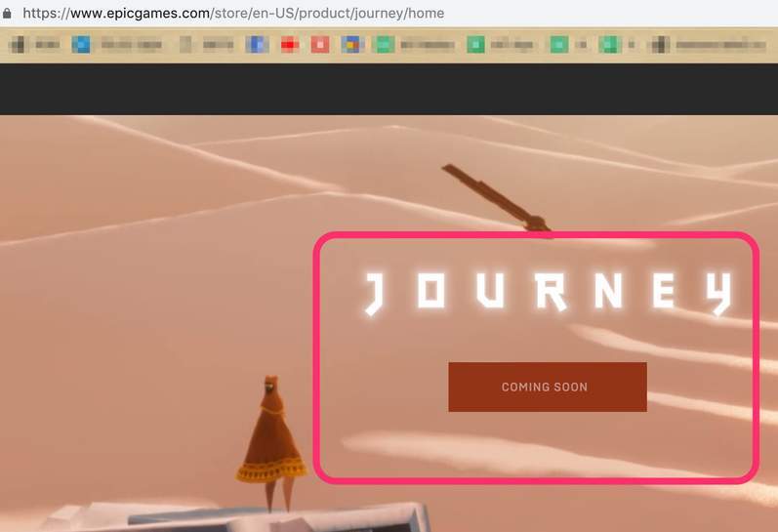Open the second green bookmark icon

pos(475,44)
